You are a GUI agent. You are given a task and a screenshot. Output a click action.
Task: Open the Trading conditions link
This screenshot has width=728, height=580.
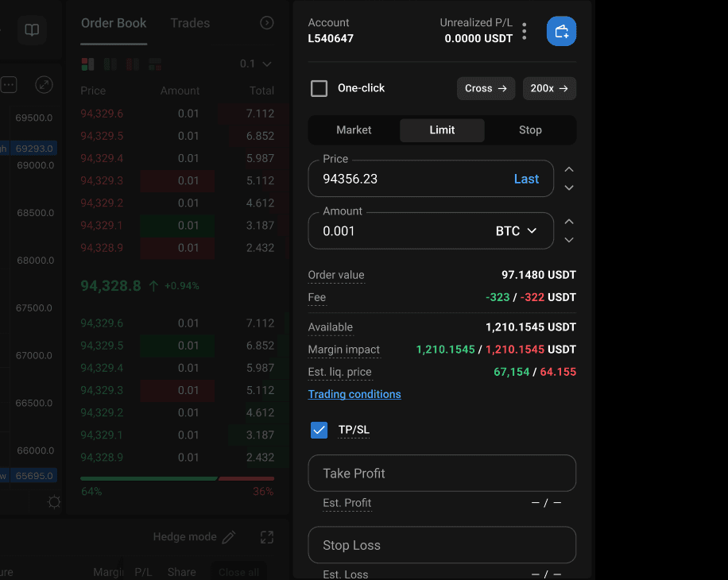click(354, 394)
